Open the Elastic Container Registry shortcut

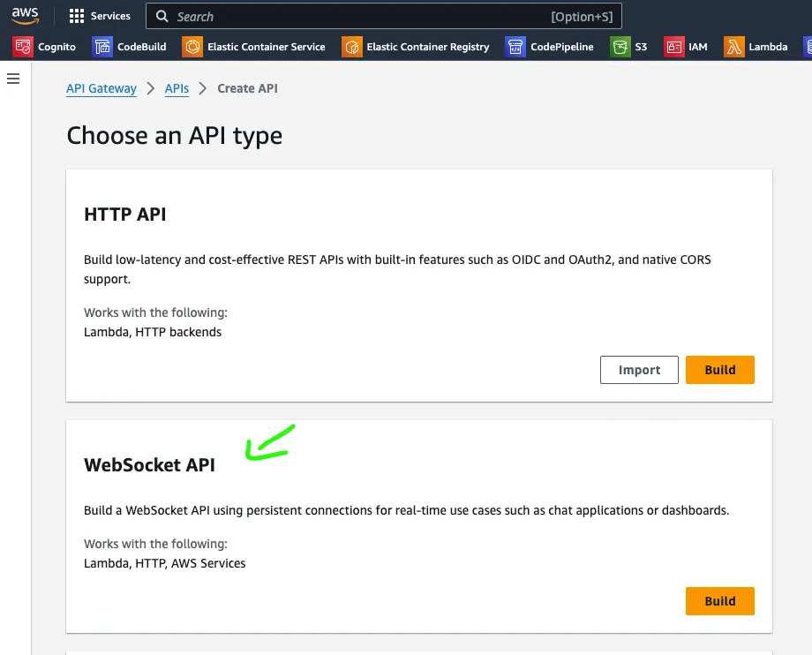tap(415, 46)
